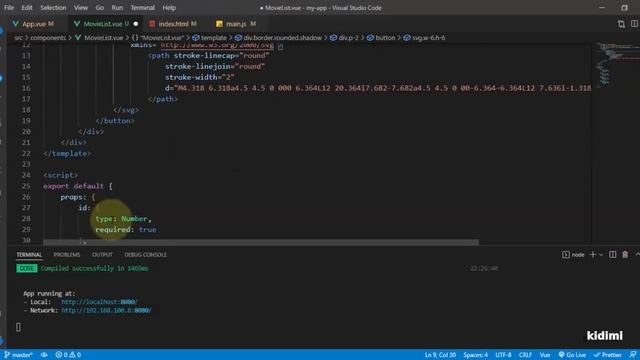640x360 pixels.
Task: Open the View menu
Action: tap(80, 8)
